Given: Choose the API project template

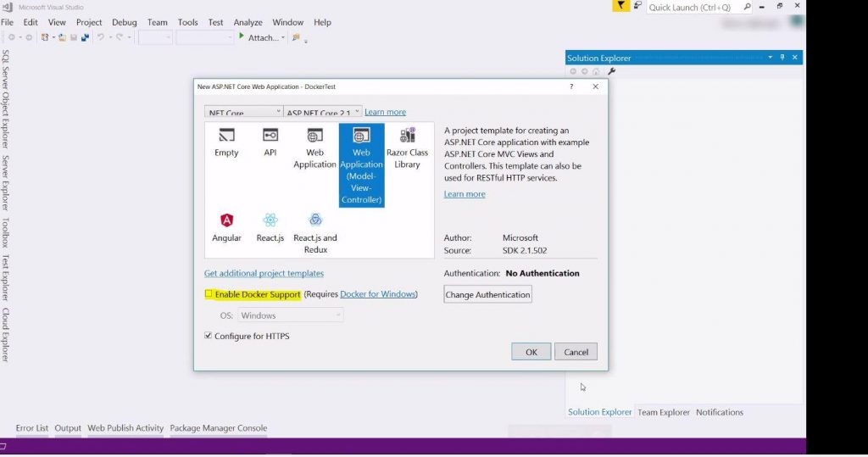Looking at the screenshot, I should coord(270,142).
